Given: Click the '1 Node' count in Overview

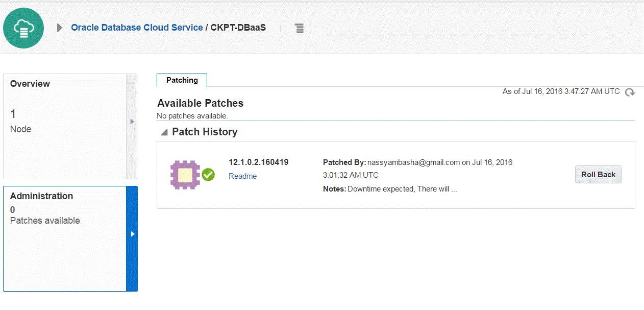Looking at the screenshot, I should pos(20,122).
